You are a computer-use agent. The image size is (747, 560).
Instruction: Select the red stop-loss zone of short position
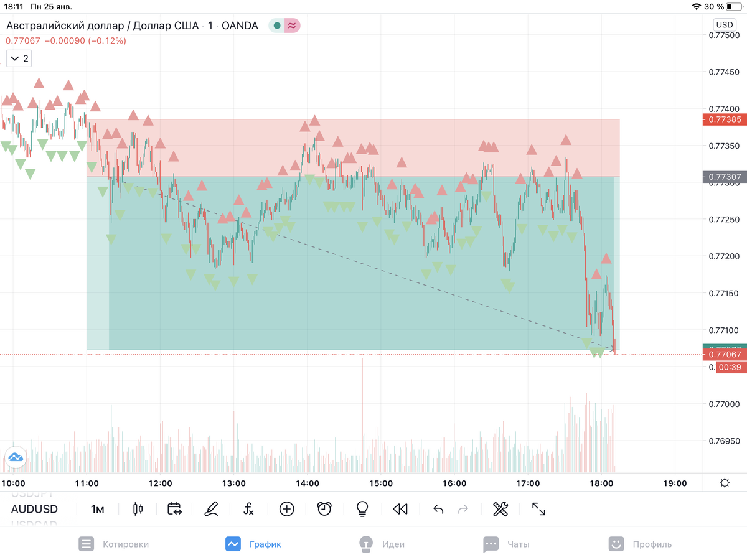tap(353, 148)
